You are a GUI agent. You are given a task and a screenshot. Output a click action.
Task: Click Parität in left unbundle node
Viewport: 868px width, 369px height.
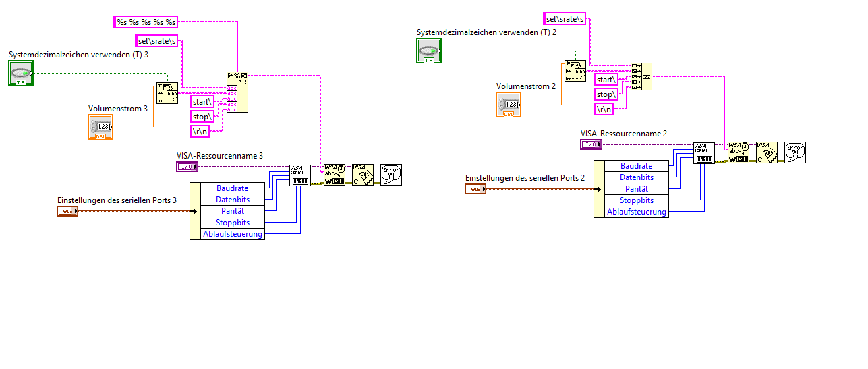coord(233,211)
